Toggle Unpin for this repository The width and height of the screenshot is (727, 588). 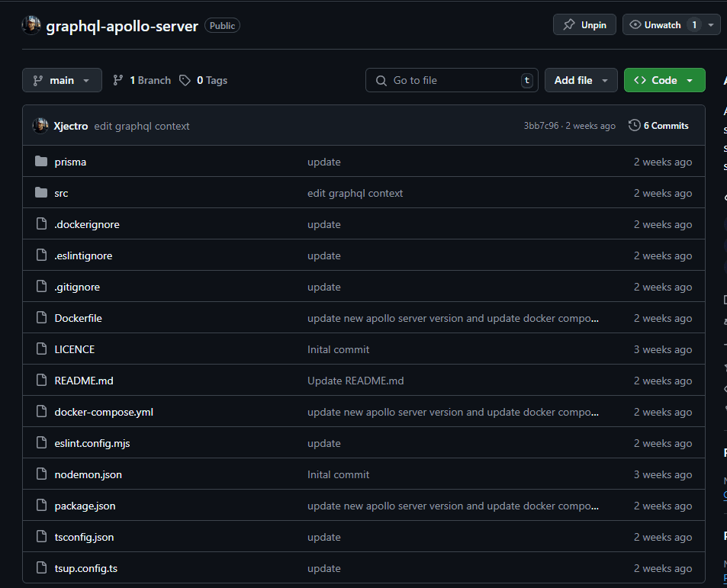pyautogui.click(x=584, y=25)
